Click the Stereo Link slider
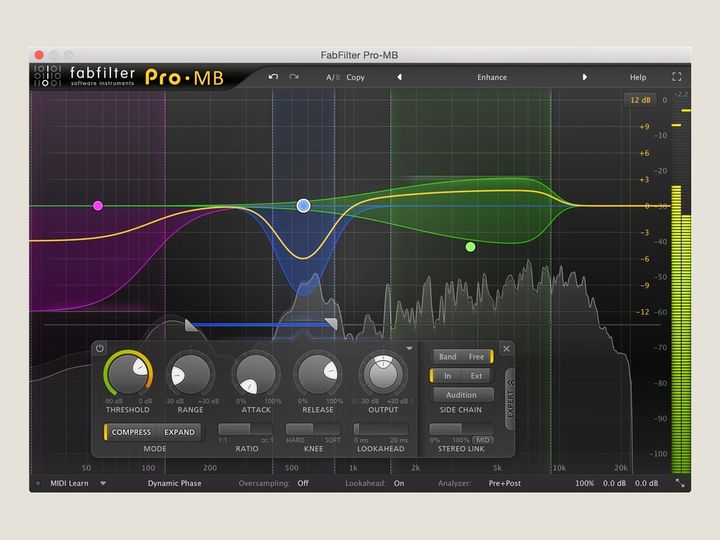This screenshot has width=720, height=540. (461, 429)
